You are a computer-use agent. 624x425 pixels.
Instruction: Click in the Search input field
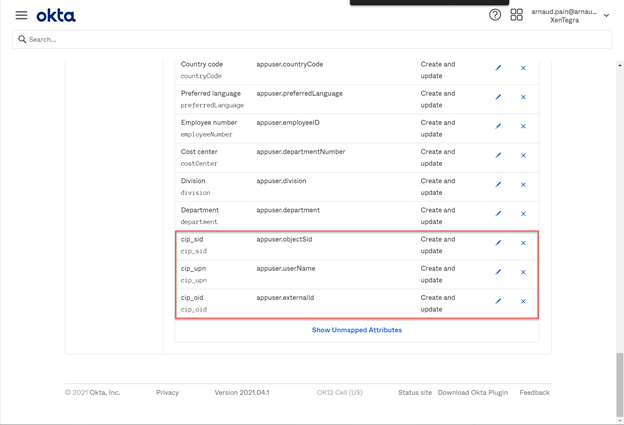click(x=312, y=39)
